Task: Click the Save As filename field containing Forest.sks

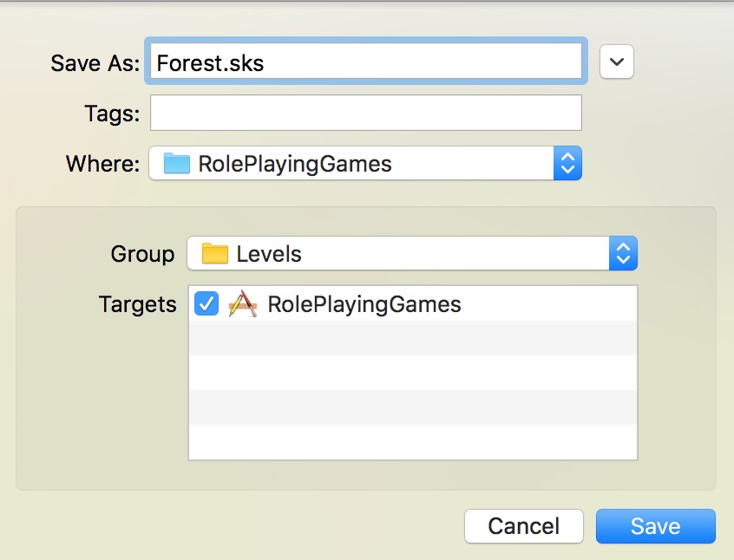Action: [x=364, y=62]
